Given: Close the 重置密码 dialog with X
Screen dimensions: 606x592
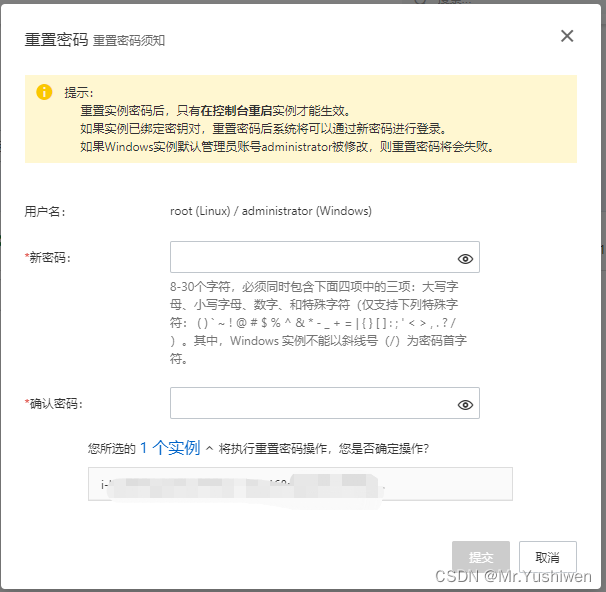Looking at the screenshot, I should click(567, 36).
